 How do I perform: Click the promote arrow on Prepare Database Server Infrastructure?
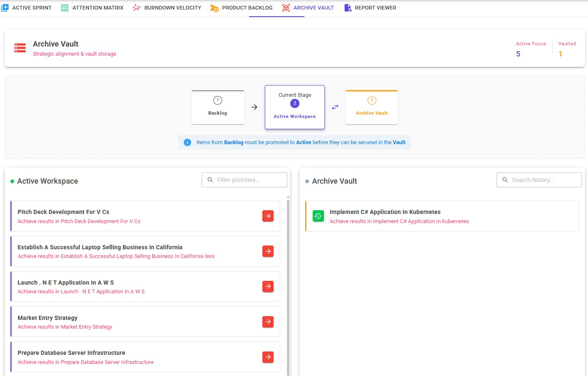point(268,357)
